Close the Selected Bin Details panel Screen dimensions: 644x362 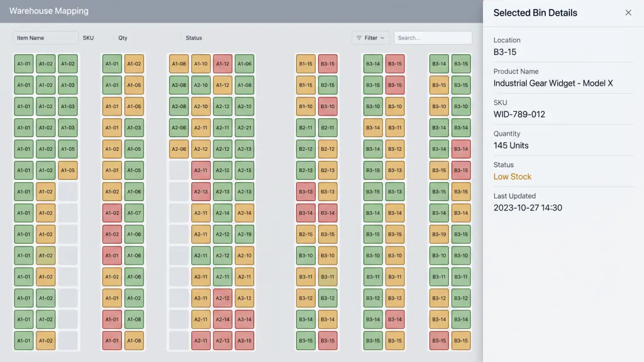point(628,13)
